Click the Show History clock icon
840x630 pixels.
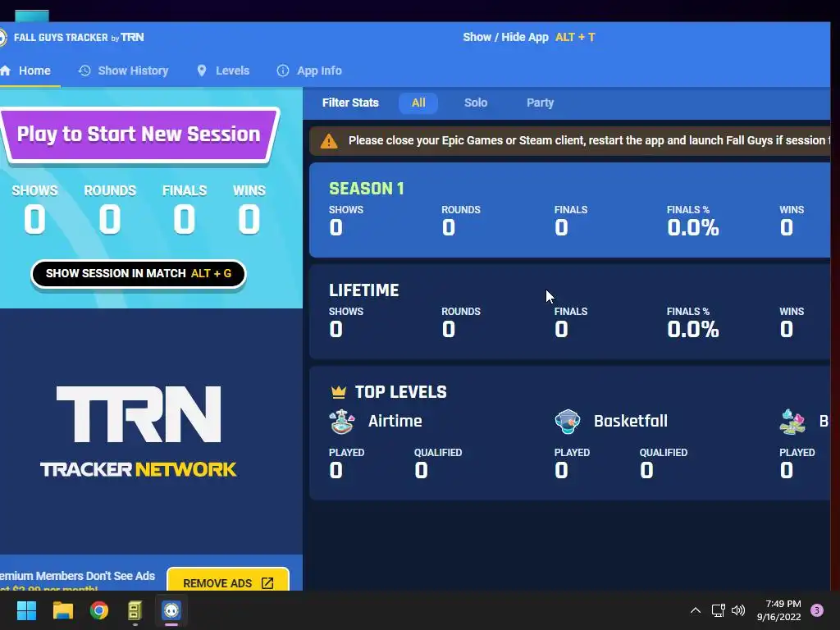point(84,71)
